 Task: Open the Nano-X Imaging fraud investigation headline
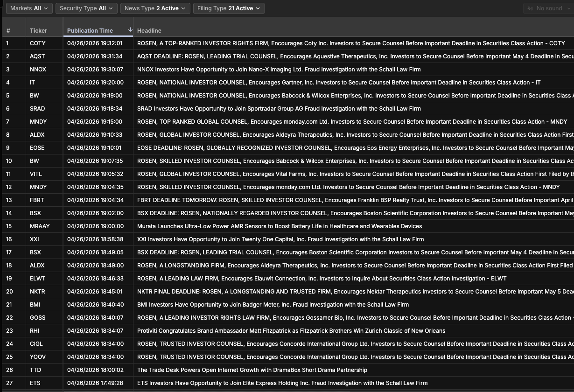pyautogui.click(x=279, y=70)
